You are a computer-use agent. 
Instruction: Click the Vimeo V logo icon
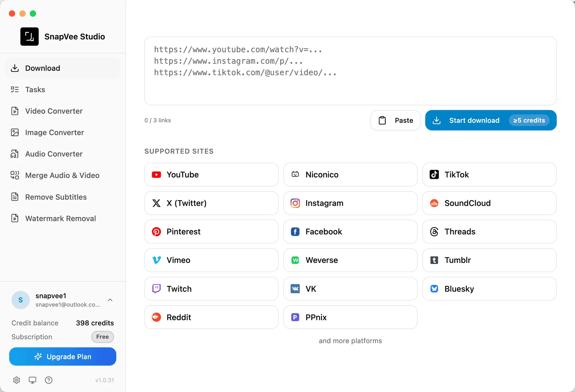(x=156, y=260)
